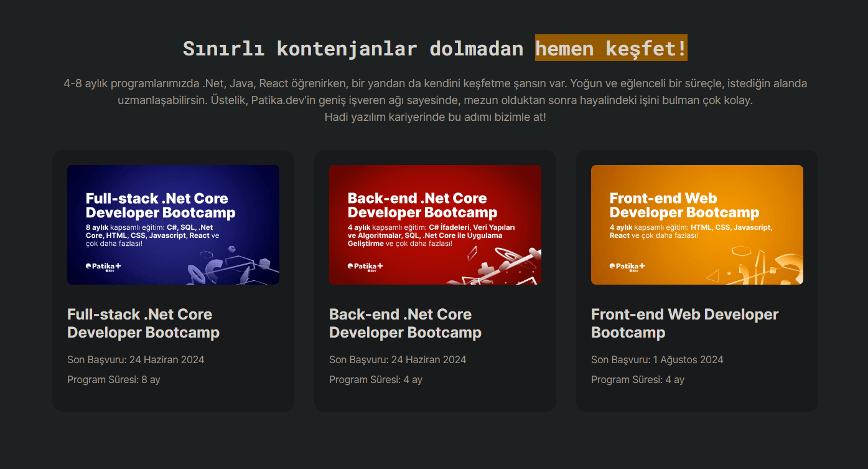Image resolution: width=868 pixels, height=469 pixels.
Task: Select the Back-end .Net Core Developer Bootcamp card title
Action: (405, 323)
